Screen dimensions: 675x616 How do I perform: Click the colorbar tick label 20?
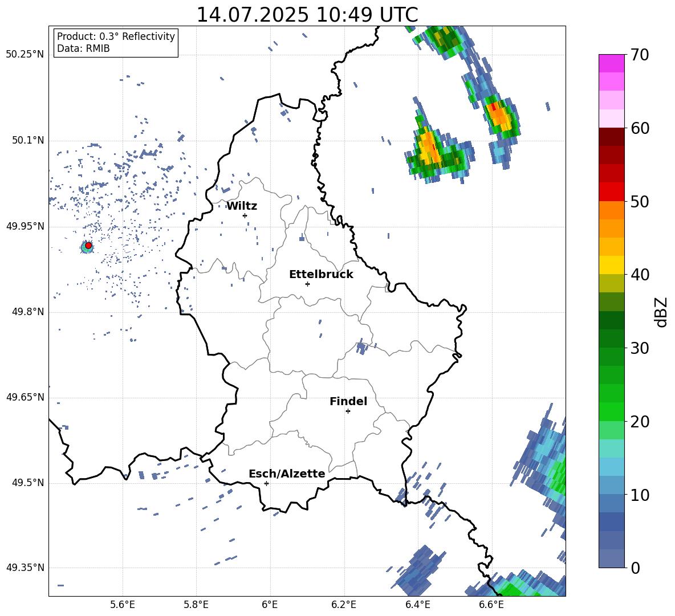coord(640,422)
